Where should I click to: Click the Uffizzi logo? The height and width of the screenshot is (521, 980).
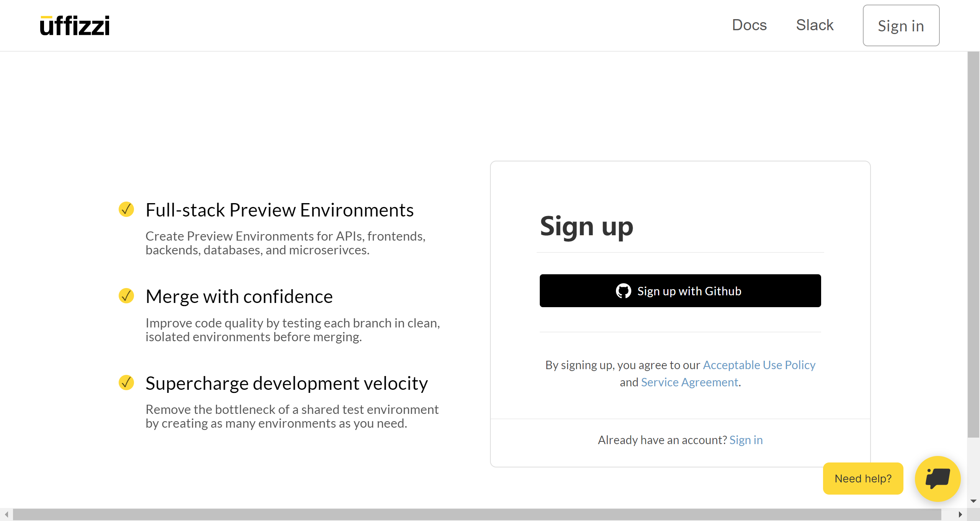[75, 26]
